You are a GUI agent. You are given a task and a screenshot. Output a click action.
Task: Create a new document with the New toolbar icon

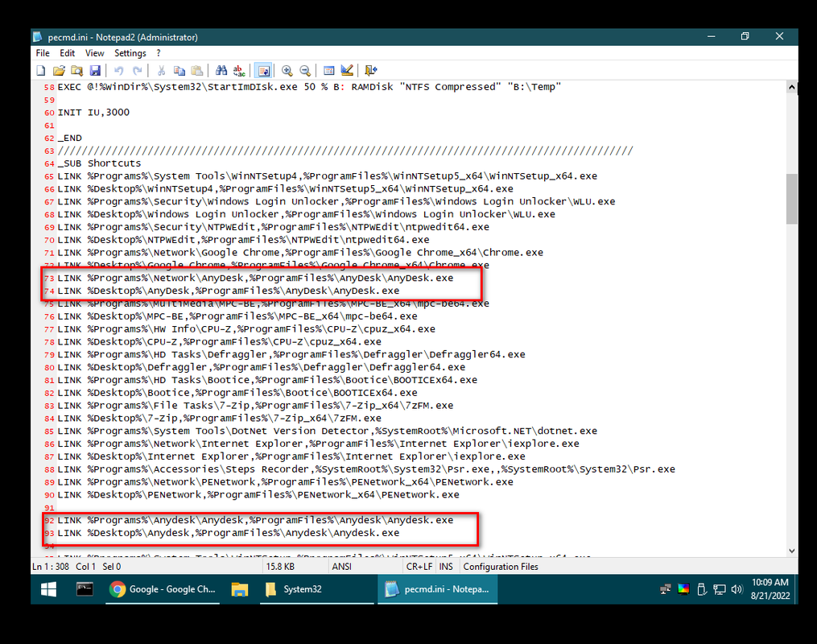tap(41, 70)
